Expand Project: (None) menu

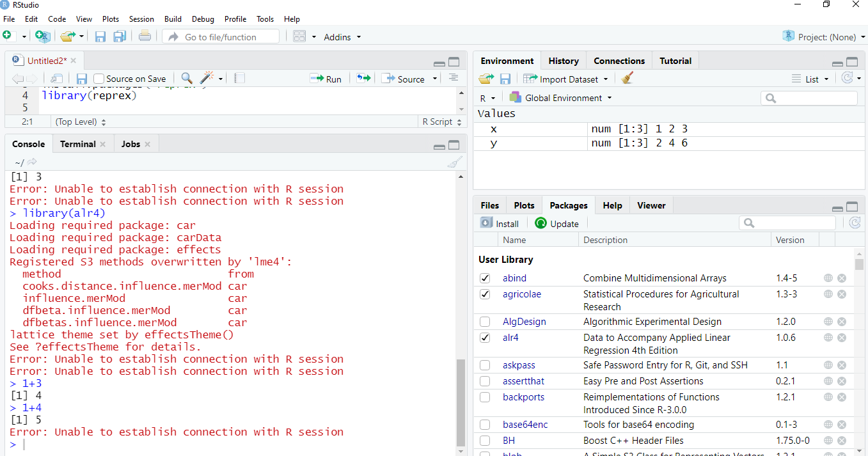[x=824, y=36]
